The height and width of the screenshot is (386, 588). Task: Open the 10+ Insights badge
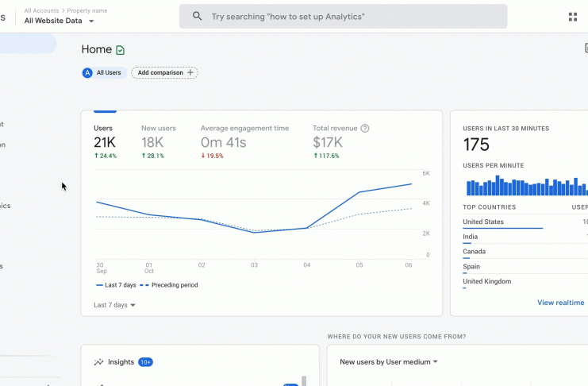click(x=145, y=362)
